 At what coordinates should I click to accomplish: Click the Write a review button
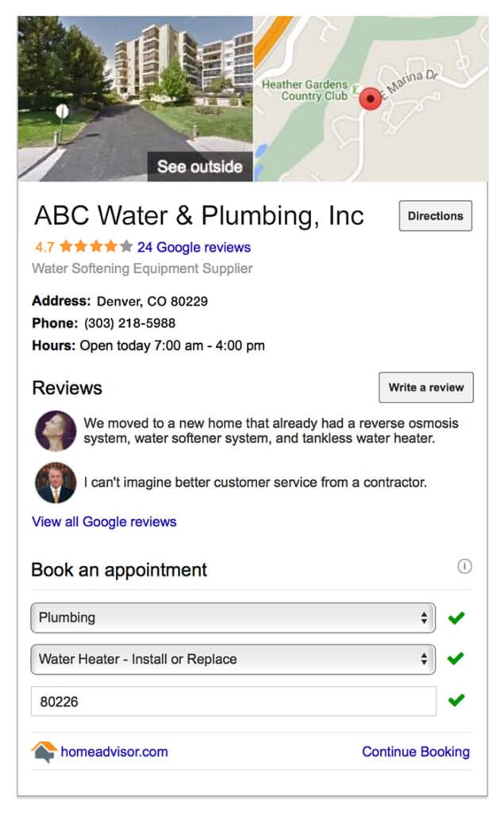tap(425, 387)
